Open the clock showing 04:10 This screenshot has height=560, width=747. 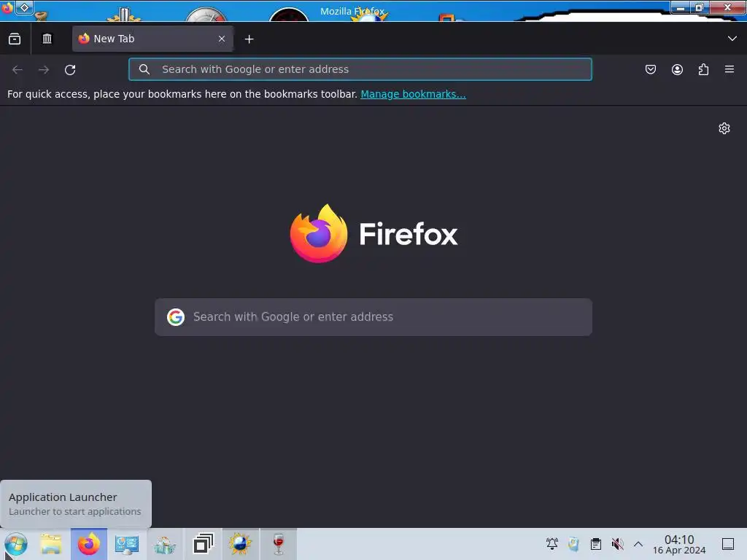679,544
